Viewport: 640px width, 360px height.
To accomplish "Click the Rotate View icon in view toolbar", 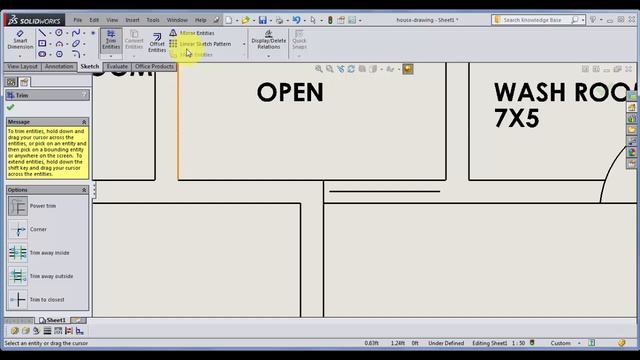I will pyautogui.click(x=351, y=69).
